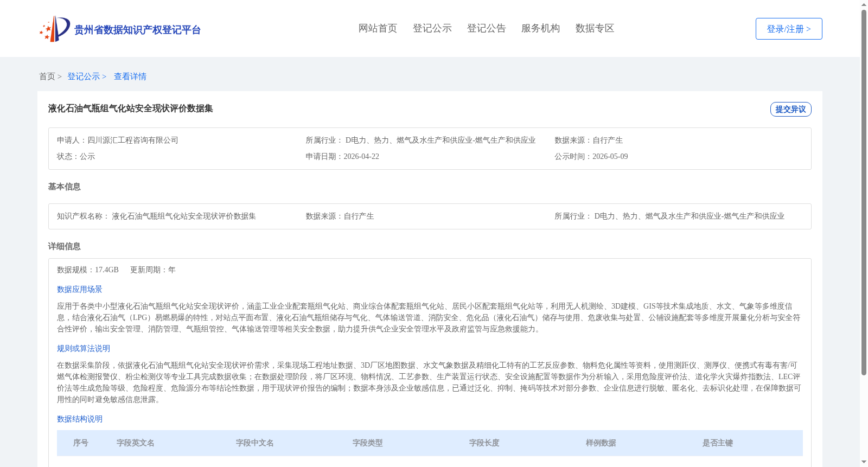This screenshot has height=467, width=868.
Task: Click scrollbar up arrow
Action: pos(864,4)
